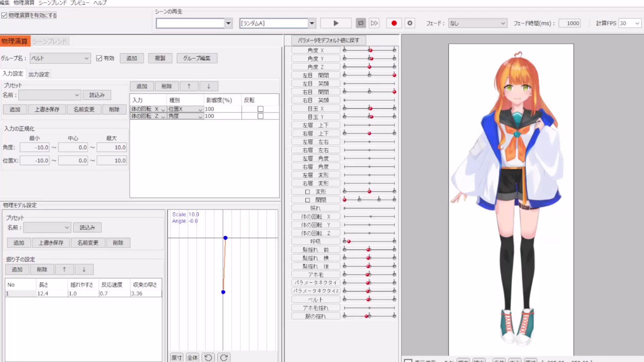The image size is (644, 362).
Task: Click パラメータをデフォルト値に戻す button
Action: (328, 40)
